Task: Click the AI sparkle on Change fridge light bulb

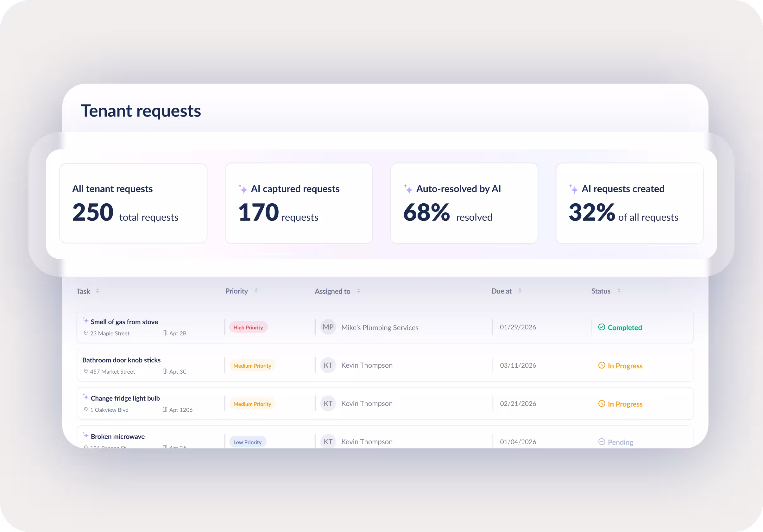Action: 85,397
